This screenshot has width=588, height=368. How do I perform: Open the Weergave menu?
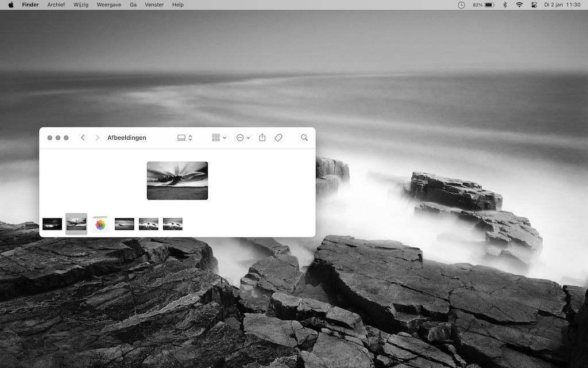[x=109, y=5]
